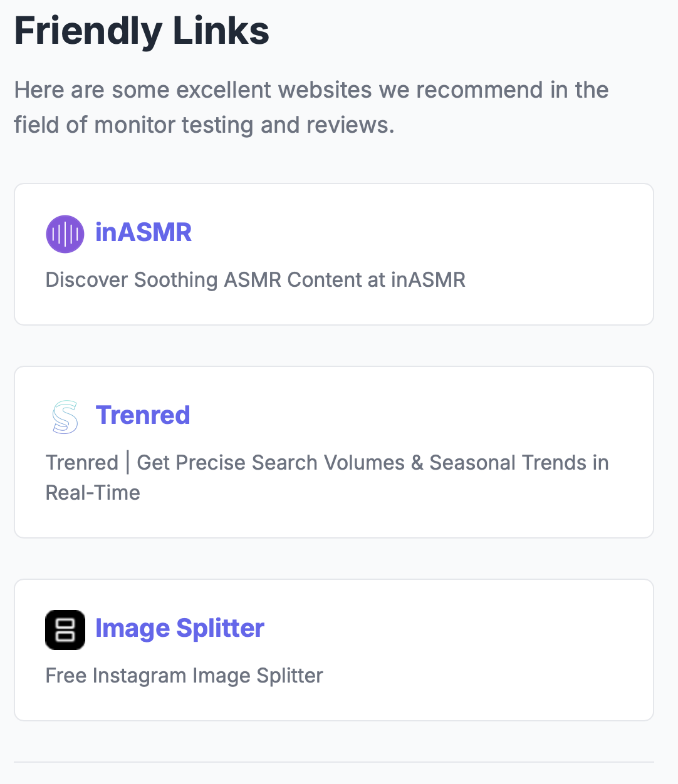Image resolution: width=678 pixels, height=784 pixels.
Task: Open the Trenred link title
Action: [x=143, y=415]
